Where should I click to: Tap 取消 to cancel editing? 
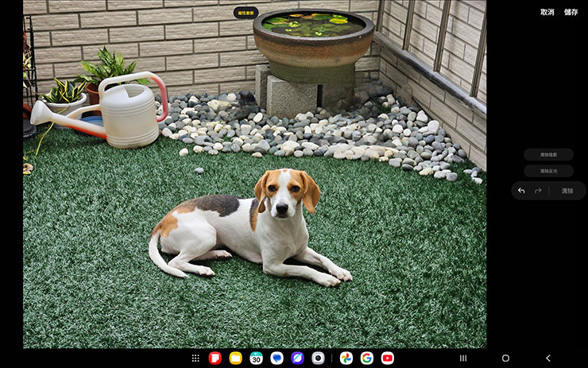tap(547, 12)
